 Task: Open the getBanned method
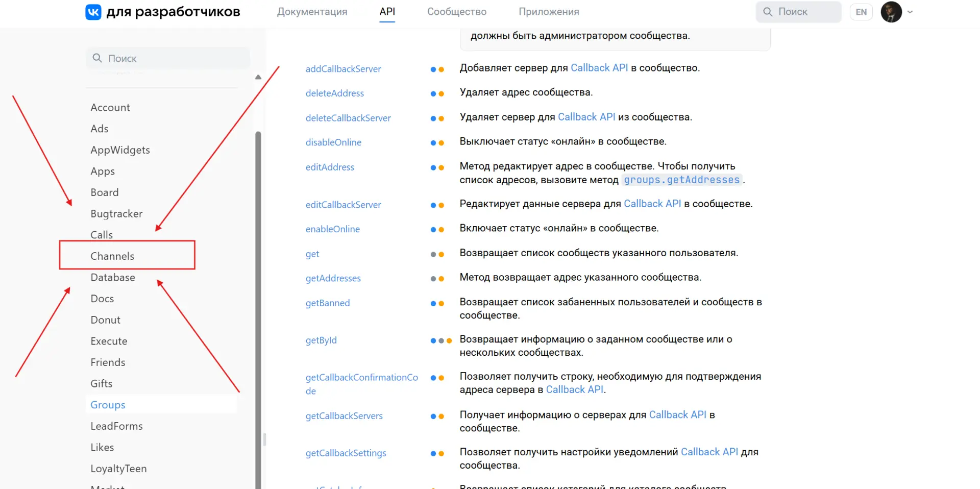[x=328, y=303]
